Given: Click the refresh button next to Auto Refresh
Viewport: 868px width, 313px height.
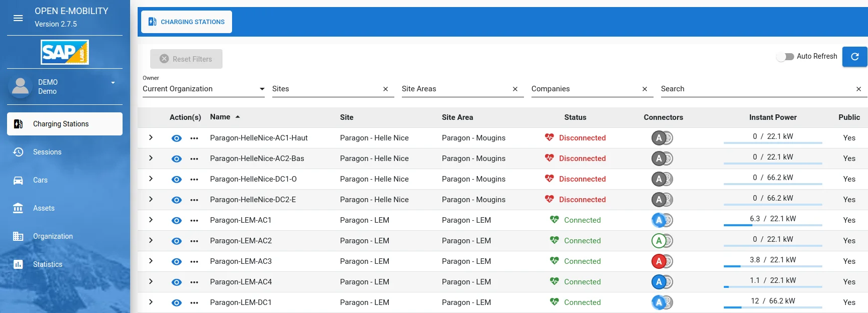Looking at the screenshot, I should pos(854,57).
